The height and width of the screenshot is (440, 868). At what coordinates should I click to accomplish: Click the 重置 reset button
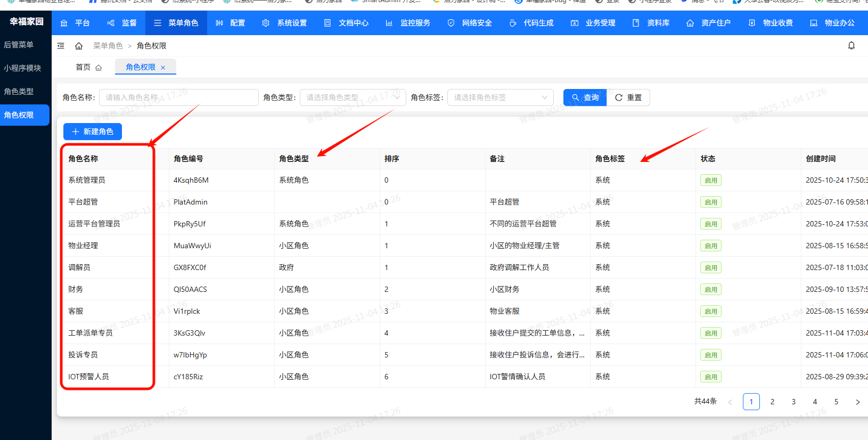click(628, 97)
